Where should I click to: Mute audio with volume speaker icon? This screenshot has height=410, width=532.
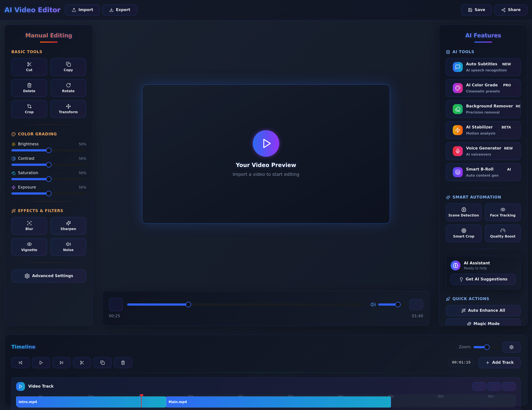pyautogui.click(x=373, y=305)
